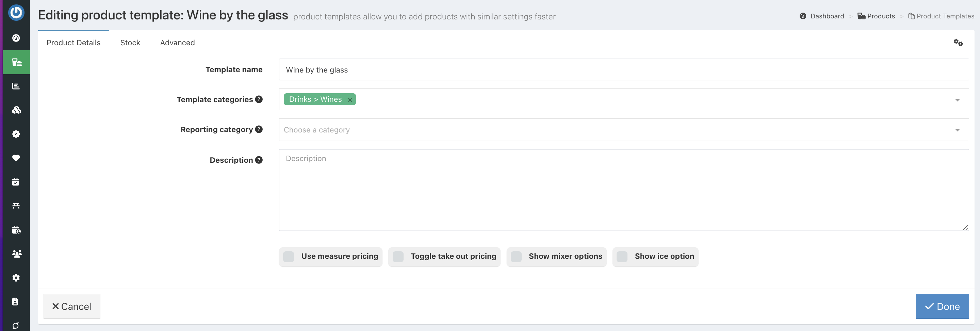The image size is (980, 331).
Task: Enable Use measure pricing checkbox
Action: pos(289,257)
